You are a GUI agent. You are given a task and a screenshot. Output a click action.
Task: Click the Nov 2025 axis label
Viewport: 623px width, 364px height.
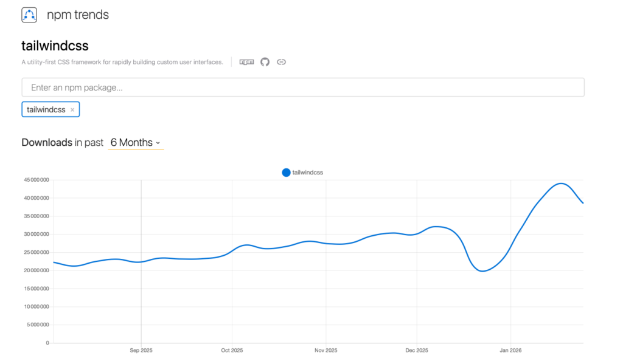(x=326, y=351)
